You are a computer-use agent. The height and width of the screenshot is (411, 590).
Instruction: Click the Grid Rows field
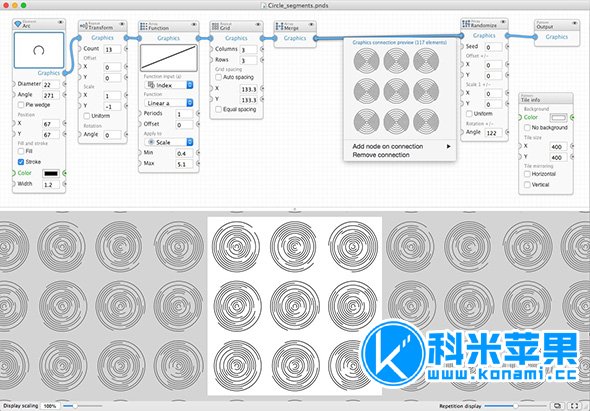pyautogui.click(x=248, y=60)
